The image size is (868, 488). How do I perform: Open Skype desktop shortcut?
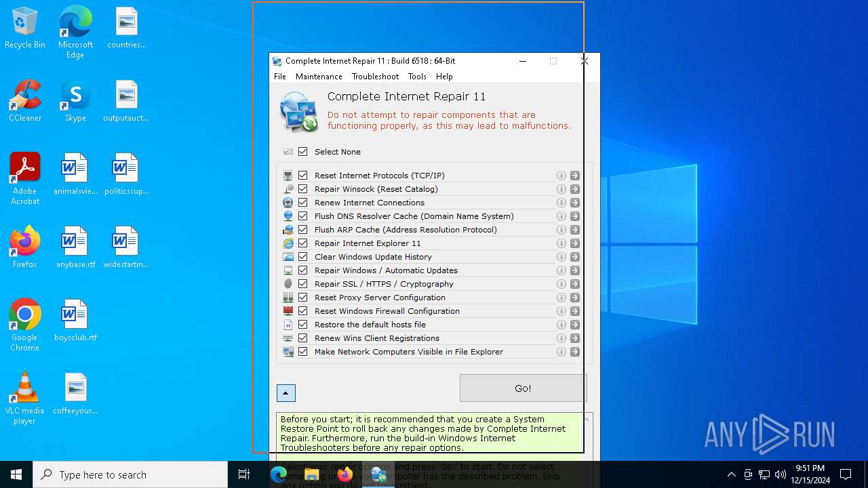pyautogui.click(x=75, y=101)
